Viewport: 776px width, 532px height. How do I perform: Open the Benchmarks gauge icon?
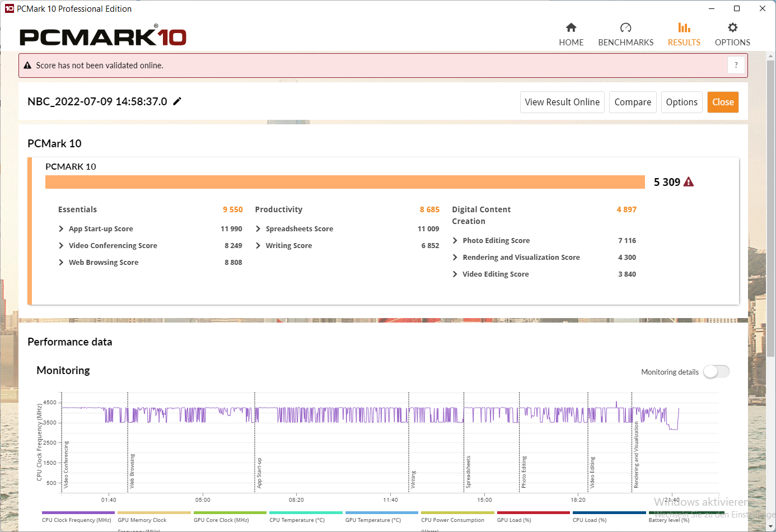click(x=625, y=27)
